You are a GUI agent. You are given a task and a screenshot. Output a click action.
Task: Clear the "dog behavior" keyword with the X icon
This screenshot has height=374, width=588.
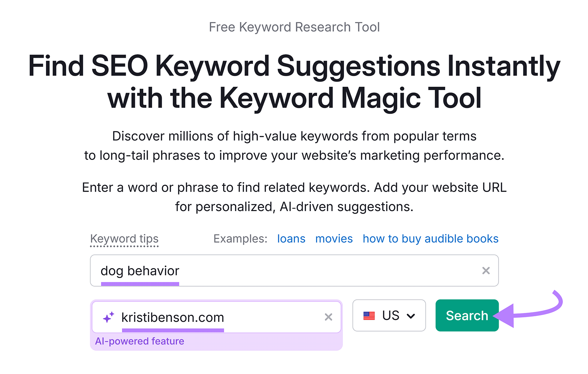486,271
